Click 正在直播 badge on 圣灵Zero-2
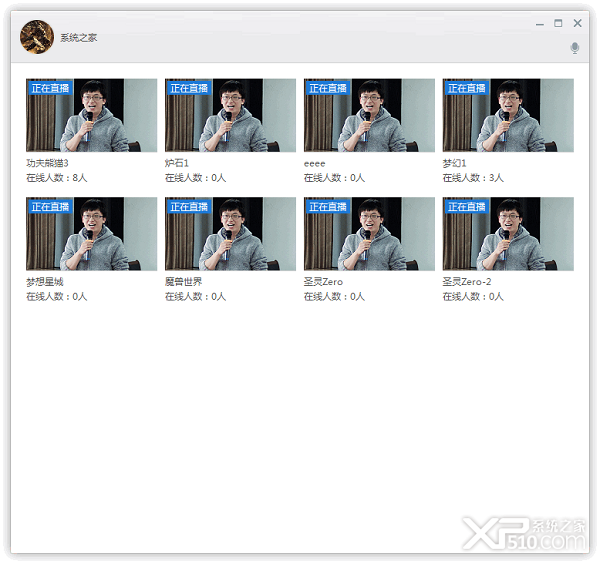The width and height of the screenshot is (600, 564). pos(467,207)
